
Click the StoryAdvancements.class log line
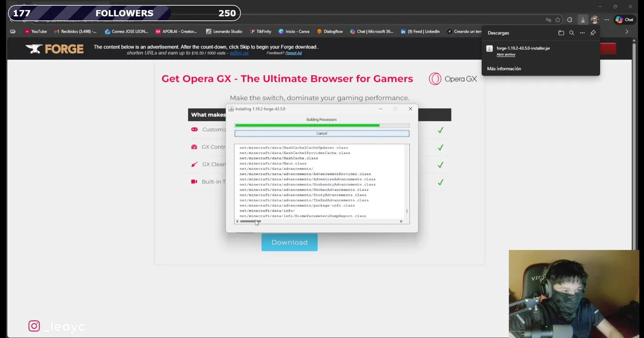tap(303, 195)
